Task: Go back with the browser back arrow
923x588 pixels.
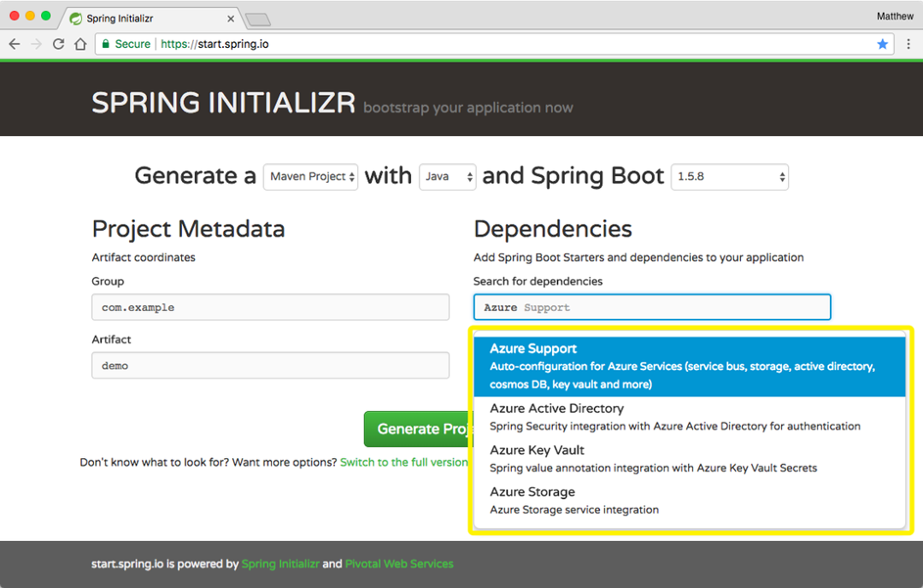Action: click(x=15, y=44)
